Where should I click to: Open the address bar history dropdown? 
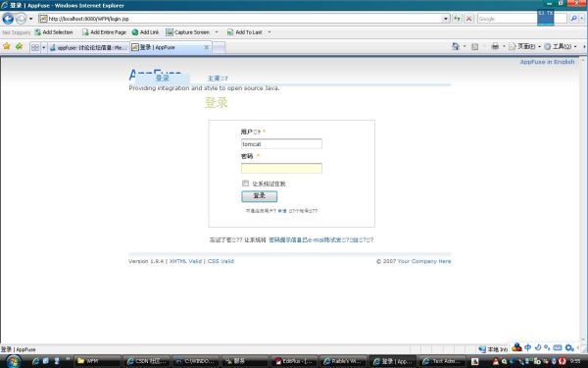[x=446, y=19]
